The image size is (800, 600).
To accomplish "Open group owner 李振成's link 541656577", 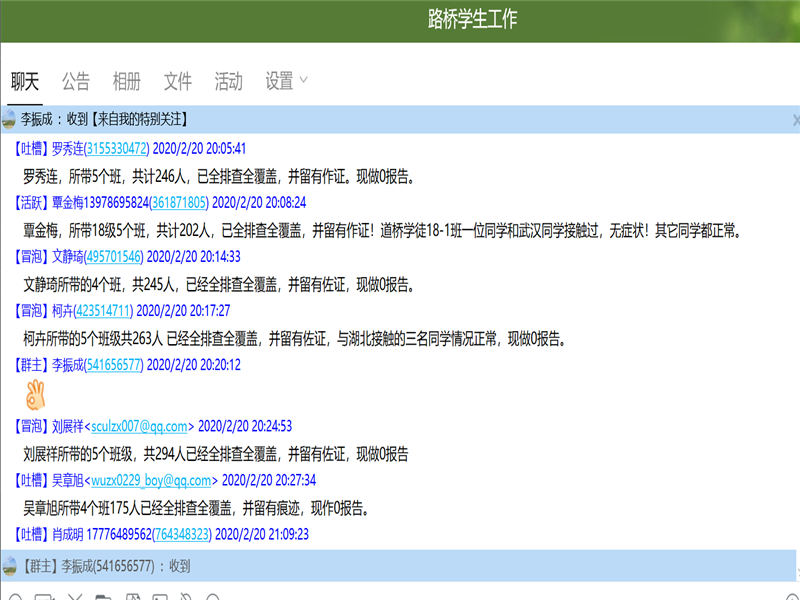I will 114,365.
